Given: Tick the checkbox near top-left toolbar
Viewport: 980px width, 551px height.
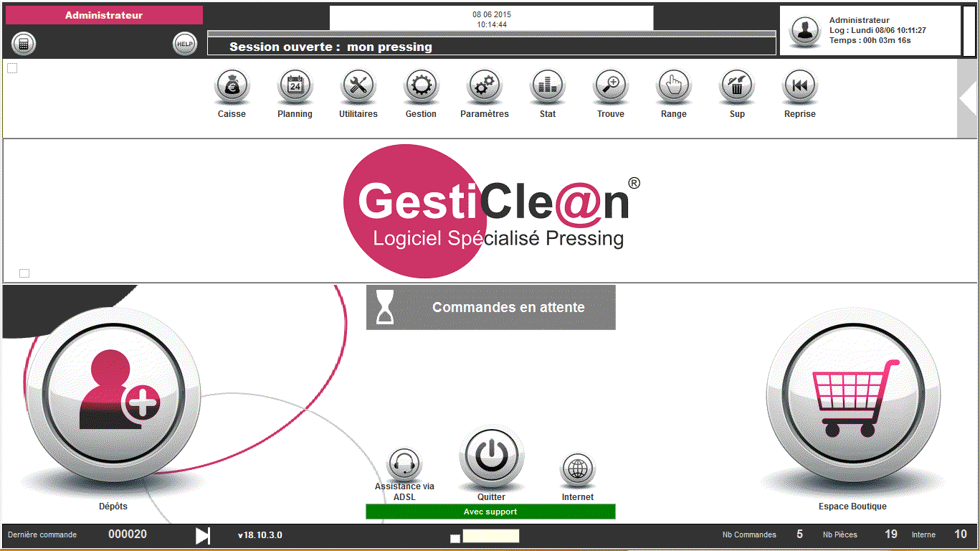Looking at the screenshot, I should coord(12,68).
